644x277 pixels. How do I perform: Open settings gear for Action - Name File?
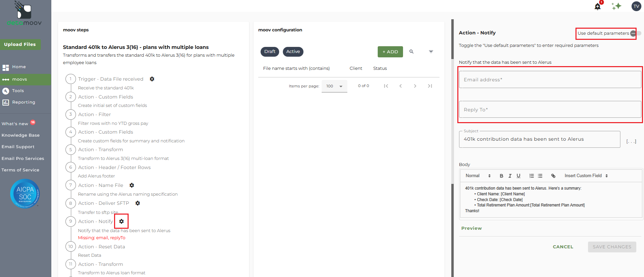pos(132,185)
